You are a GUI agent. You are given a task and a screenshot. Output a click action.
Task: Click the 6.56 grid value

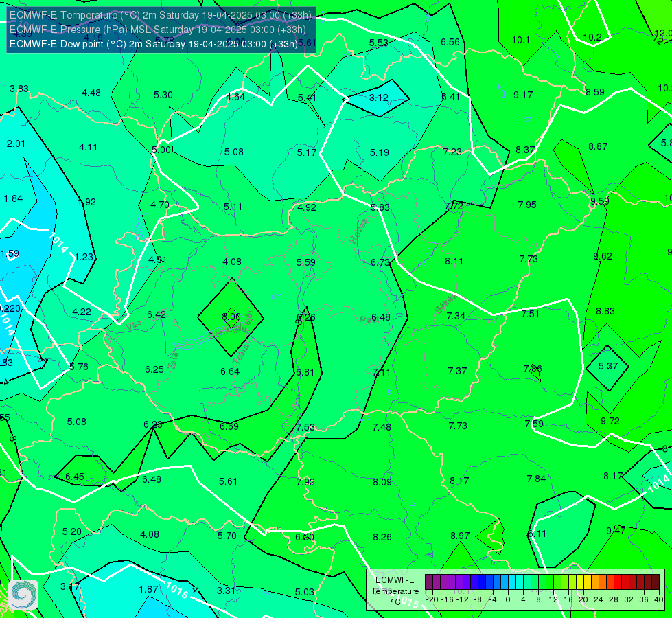tap(450, 42)
